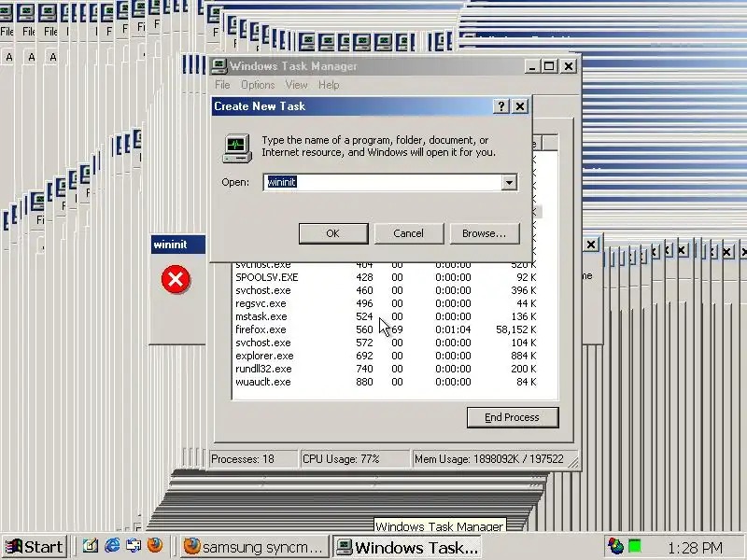747x560 pixels.
Task: Cancel the Create New Task dialog
Action: tap(408, 233)
